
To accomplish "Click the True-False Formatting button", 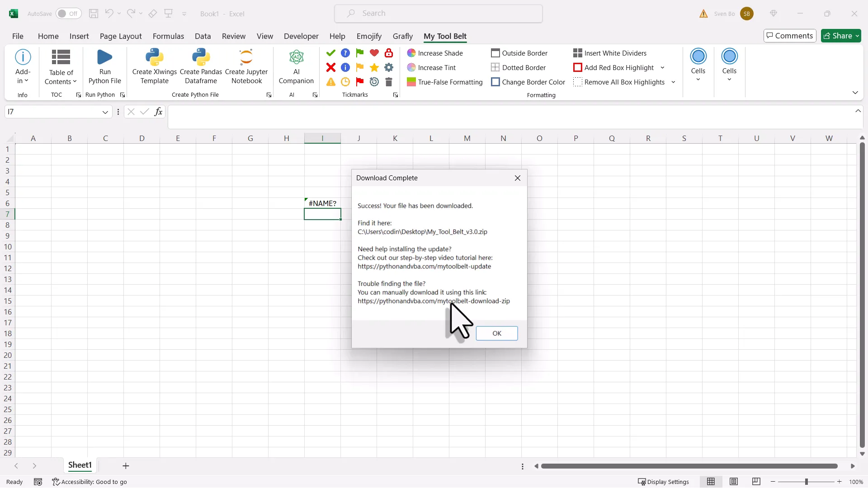I will coord(445,82).
